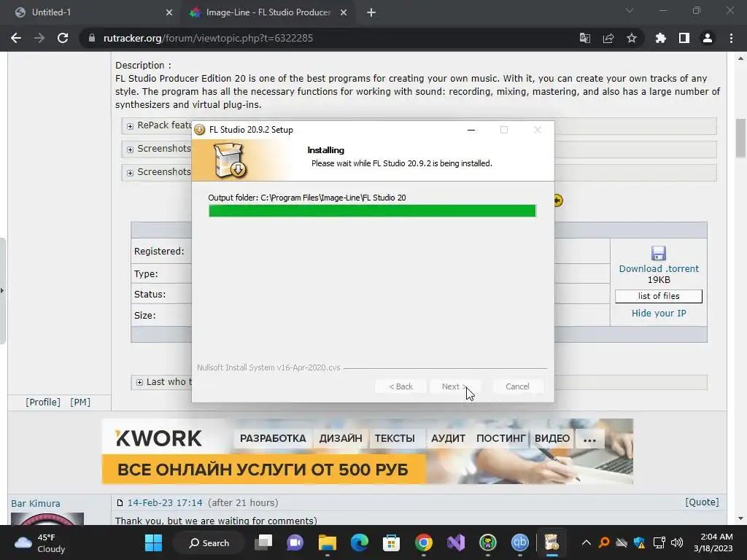Screen dimensions: 747x560
Task: Expand the first Screenshots spoiler
Action: (130, 149)
